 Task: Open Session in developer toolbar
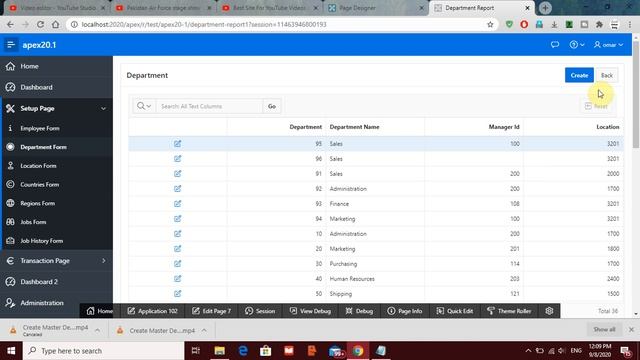click(x=260, y=311)
